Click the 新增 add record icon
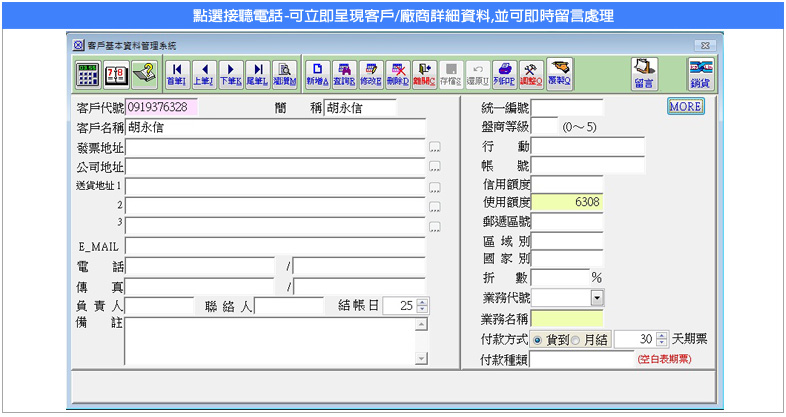The height and width of the screenshot is (417, 786). pos(317,74)
